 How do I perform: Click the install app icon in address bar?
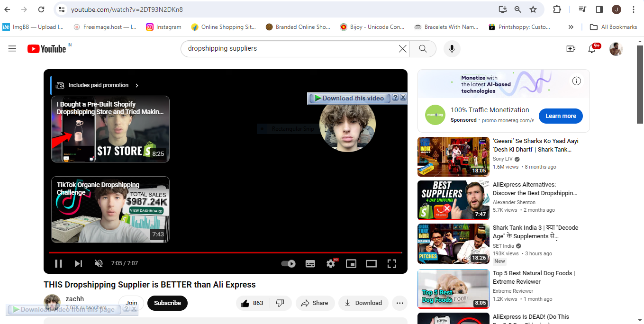coord(502,9)
